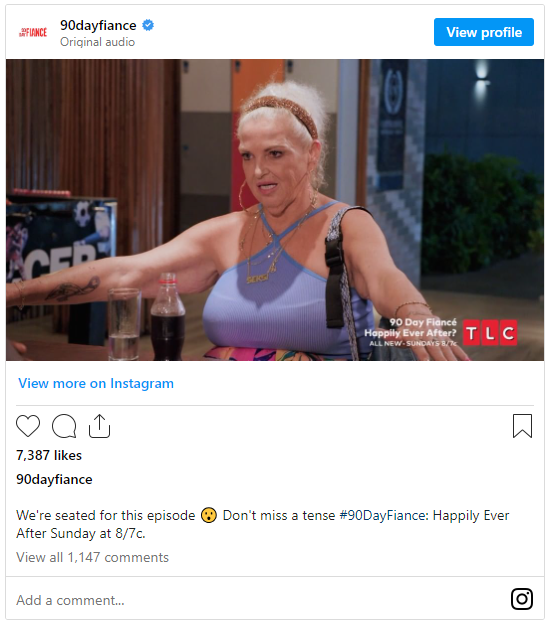Save the post with the bookmark icon
This screenshot has width=549, height=622.
click(522, 426)
